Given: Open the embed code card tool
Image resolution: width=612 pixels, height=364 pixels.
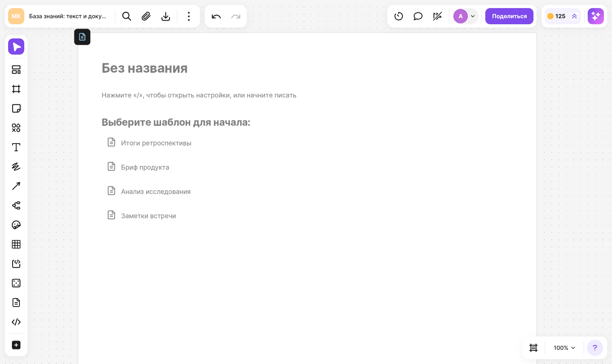Looking at the screenshot, I should click(16, 264).
